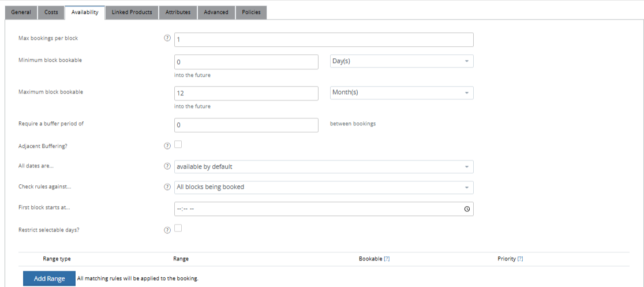Tick the Restrict selectable days checkbox

[178, 228]
